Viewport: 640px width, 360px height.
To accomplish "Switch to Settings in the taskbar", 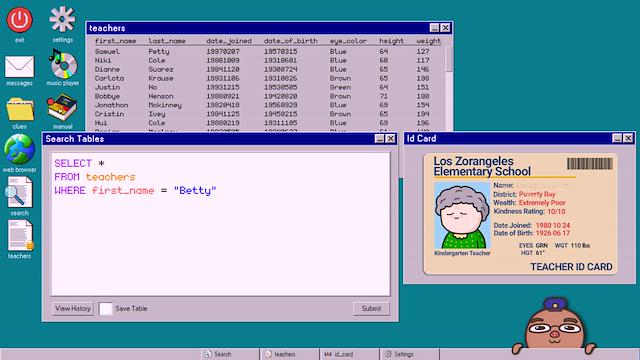I will click(x=409, y=354).
